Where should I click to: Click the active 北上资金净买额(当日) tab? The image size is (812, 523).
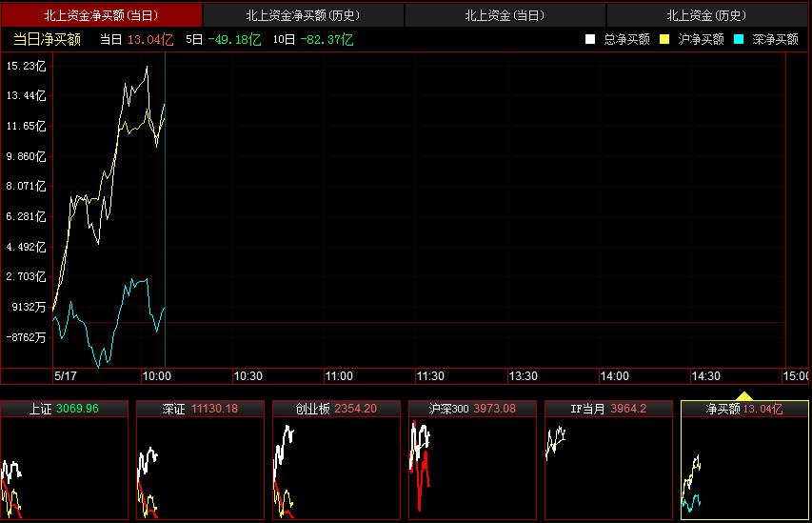pyautogui.click(x=101, y=15)
